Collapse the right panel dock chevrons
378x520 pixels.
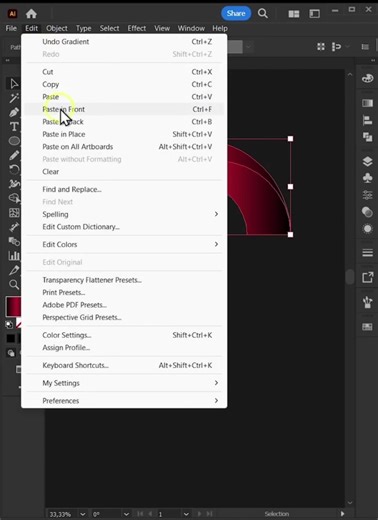[x=373, y=60]
